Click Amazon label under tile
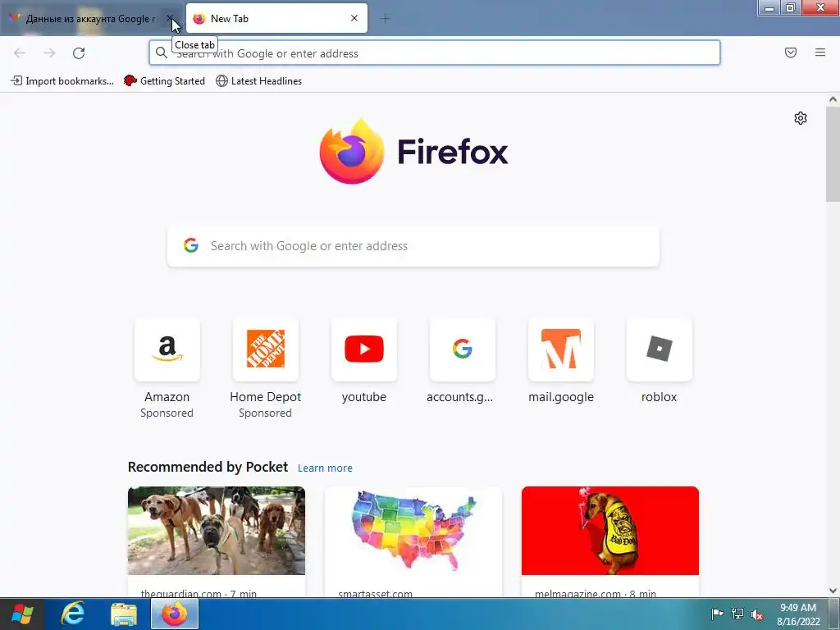 pos(167,397)
